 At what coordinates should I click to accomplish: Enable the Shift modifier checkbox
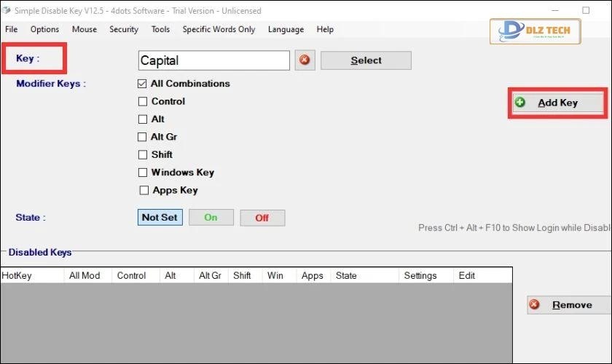(143, 154)
